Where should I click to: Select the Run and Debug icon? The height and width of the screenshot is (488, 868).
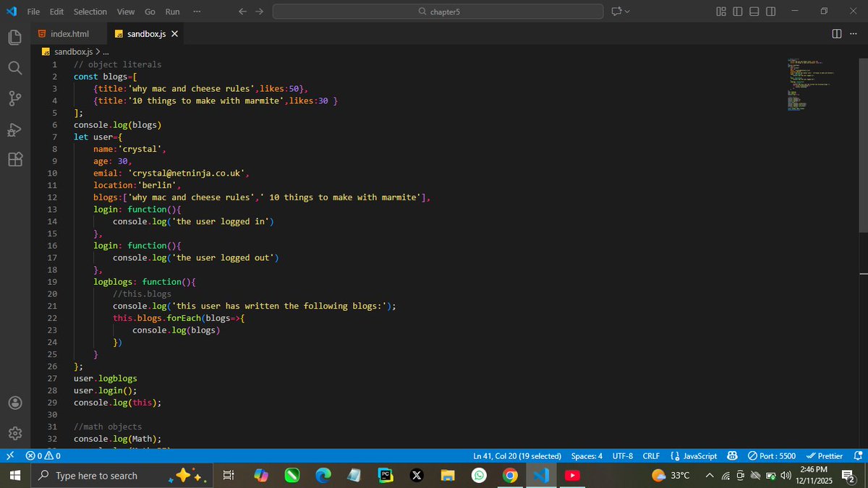[14, 130]
